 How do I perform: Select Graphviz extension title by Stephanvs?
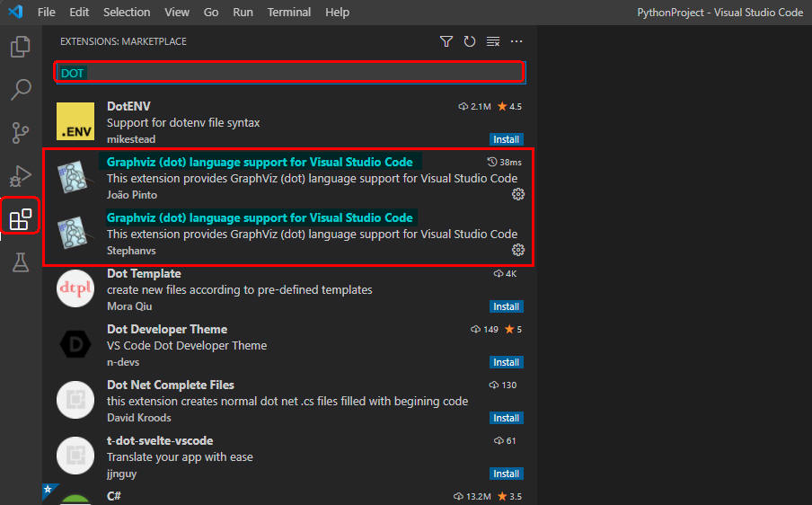tap(260, 218)
